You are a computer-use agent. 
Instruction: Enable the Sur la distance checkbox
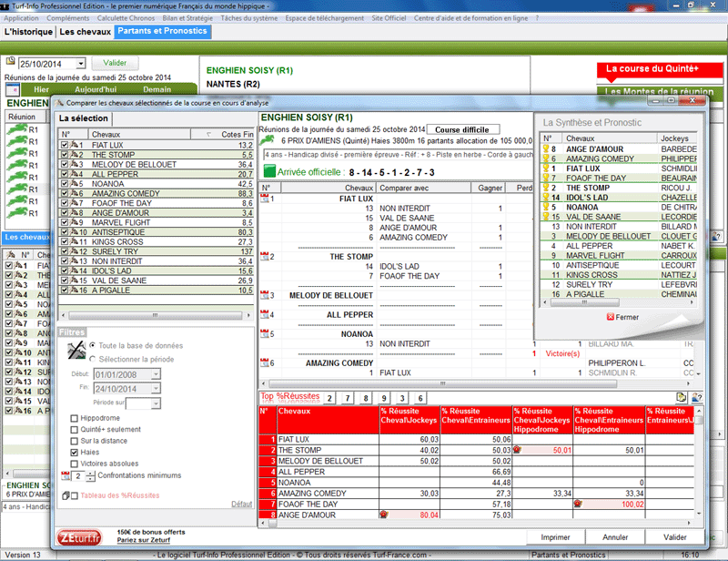click(x=74, y=441)
